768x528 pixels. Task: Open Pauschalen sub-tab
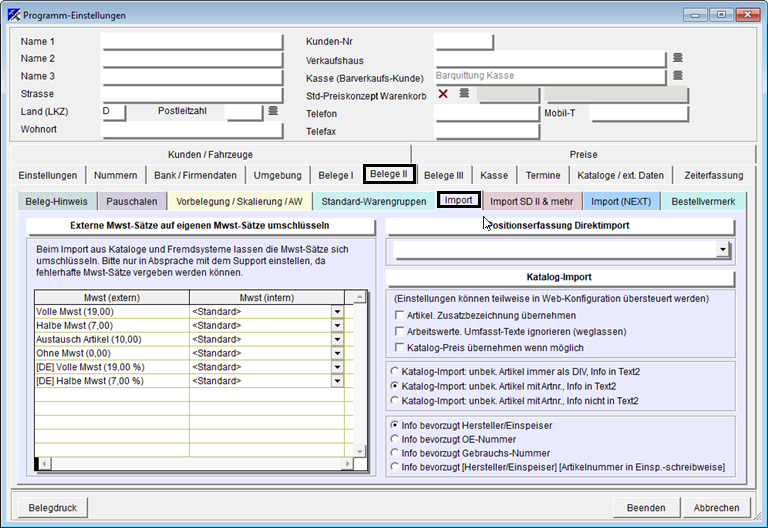[x=132, y=201]
